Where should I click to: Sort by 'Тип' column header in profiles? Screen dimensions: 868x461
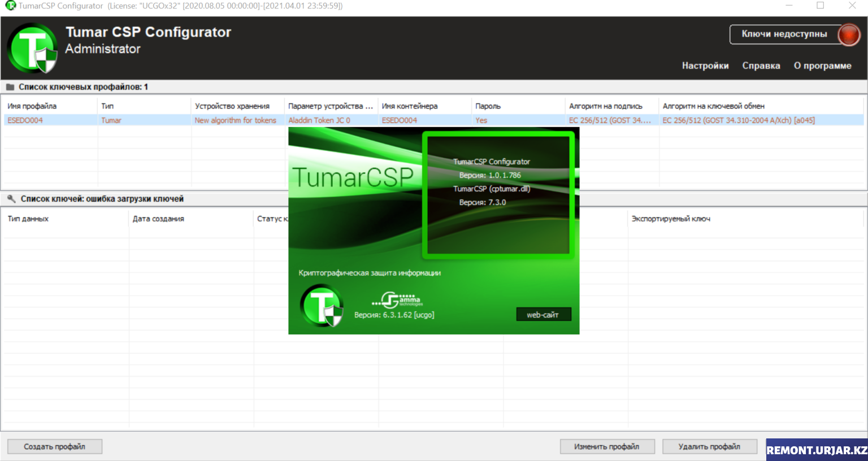tap(107, 106)
